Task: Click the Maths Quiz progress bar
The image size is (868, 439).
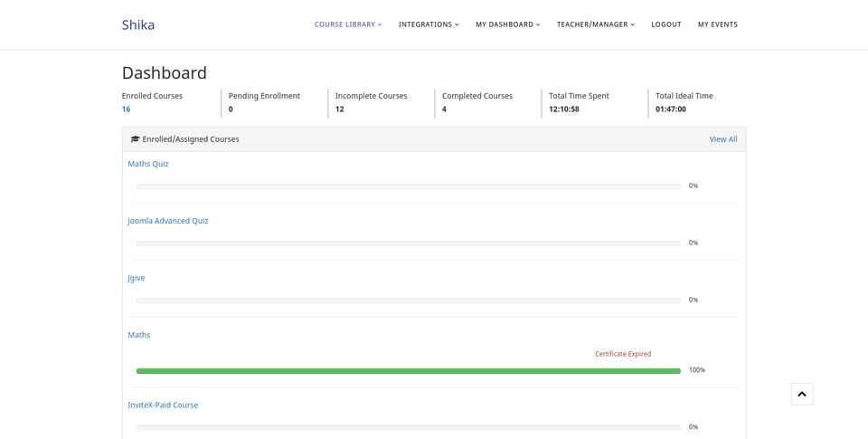Action: pos(409,186)
